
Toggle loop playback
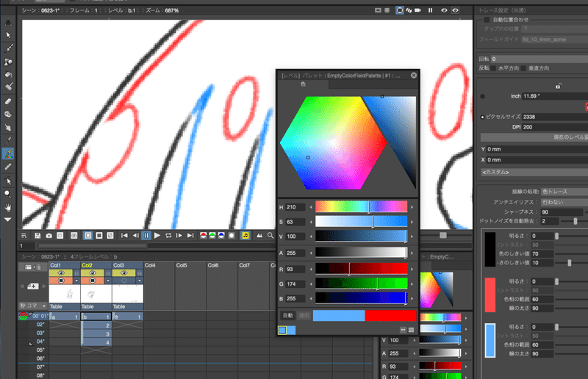click(x=168, y=236)
